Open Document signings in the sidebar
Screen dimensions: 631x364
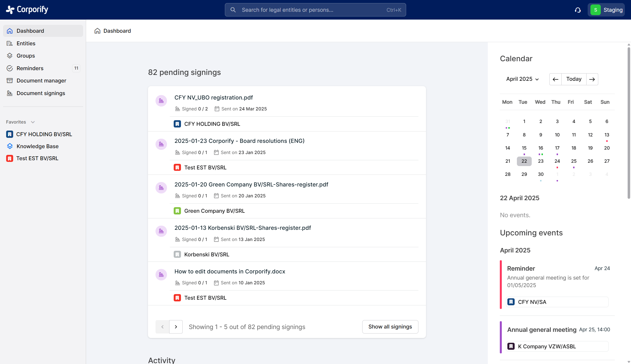(x=41, y=93)
